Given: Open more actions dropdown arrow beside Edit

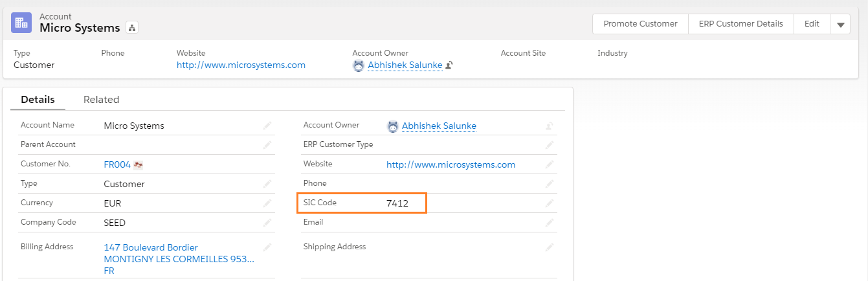Looking at the screenshot, I should click(840, 24).
